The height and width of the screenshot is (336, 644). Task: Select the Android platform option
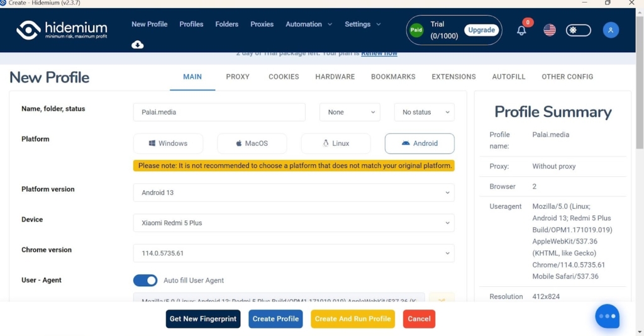click(419, 143)
